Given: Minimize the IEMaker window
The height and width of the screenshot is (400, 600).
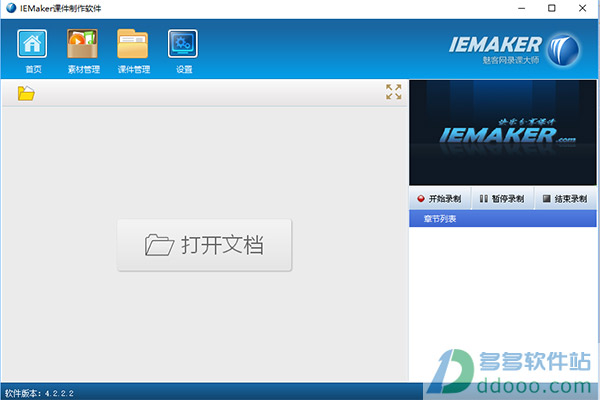Looking at the screenshot, I should pyautogui.click(x=522, y=8).
